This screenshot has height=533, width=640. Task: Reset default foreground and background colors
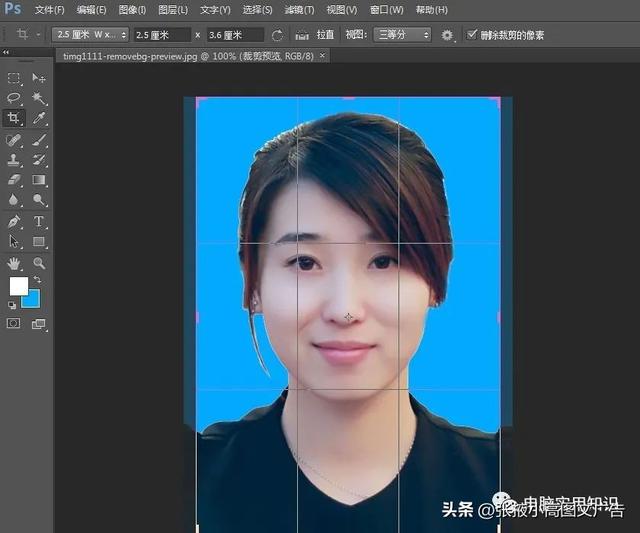tap(12, 305)
